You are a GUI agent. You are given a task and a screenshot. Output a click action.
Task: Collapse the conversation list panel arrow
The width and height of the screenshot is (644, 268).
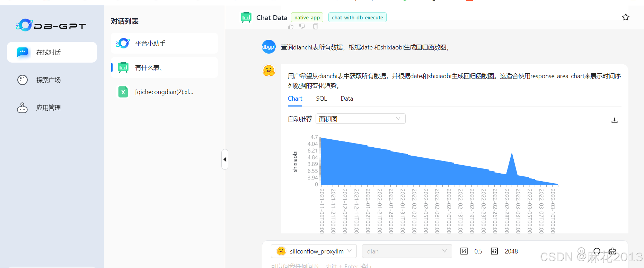pyautogui.click(x=225, y=159)
